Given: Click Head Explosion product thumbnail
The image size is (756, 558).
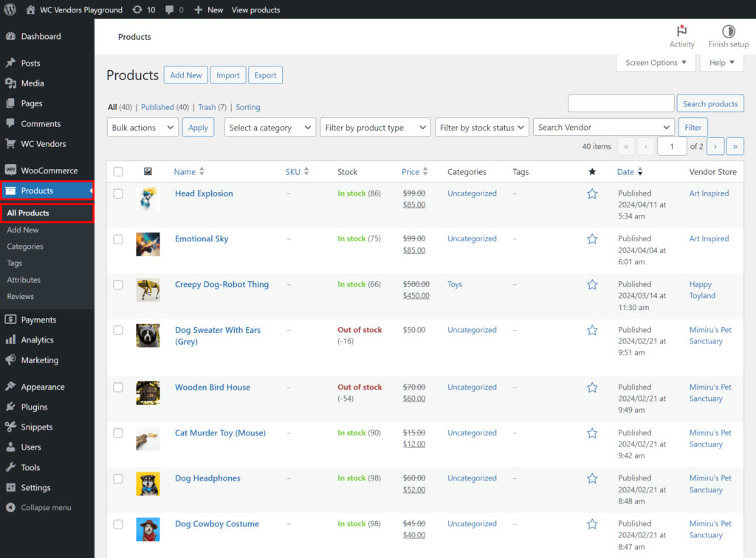Looking at the screenshot, I should tap(148, 199).
